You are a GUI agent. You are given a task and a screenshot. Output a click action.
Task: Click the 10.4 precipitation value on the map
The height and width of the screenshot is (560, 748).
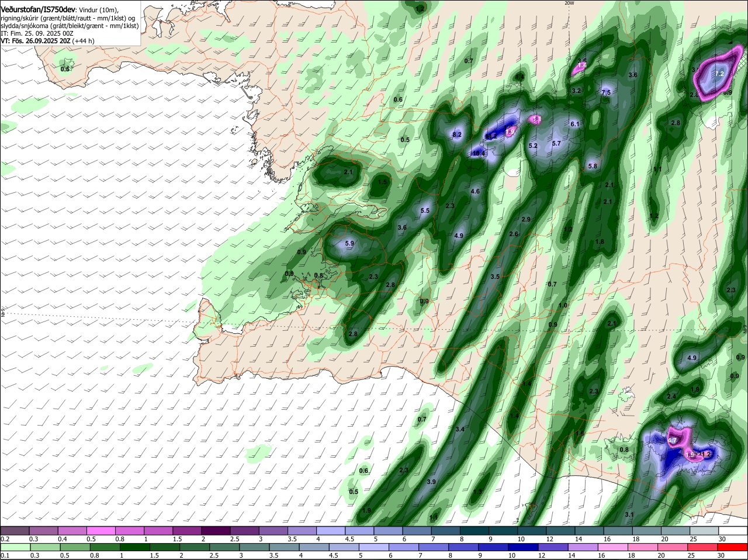point(479,153)
